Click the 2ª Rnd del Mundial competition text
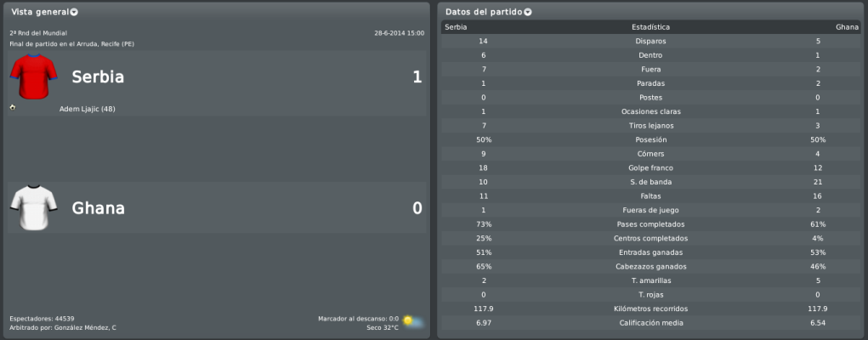 tap(38, 33)
